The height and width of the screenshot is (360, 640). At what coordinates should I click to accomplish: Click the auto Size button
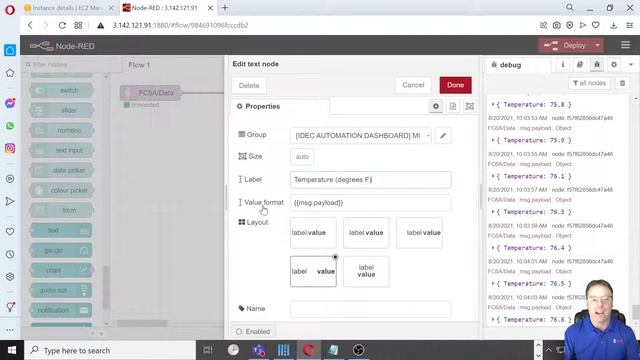pyautogui.click(x=302, y=157)
